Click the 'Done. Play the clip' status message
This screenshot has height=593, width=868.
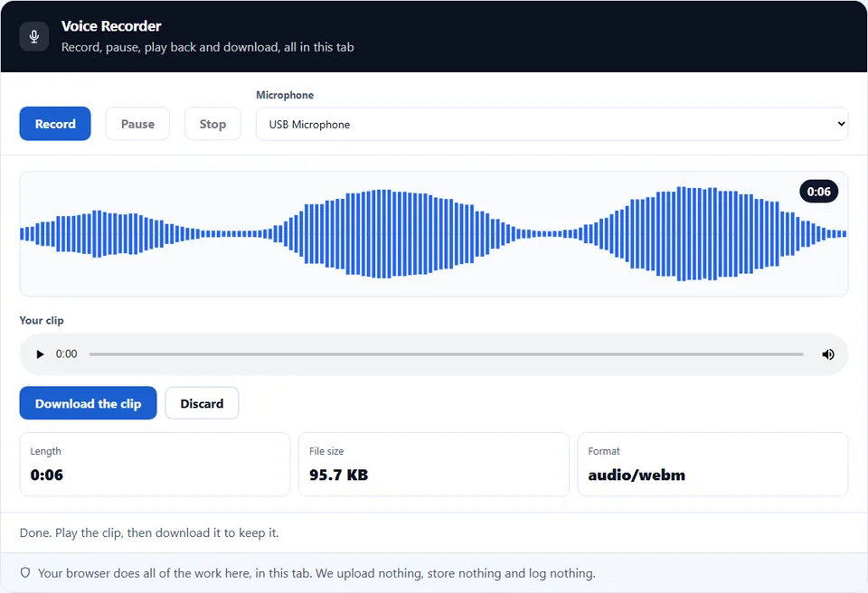point(149,532)
